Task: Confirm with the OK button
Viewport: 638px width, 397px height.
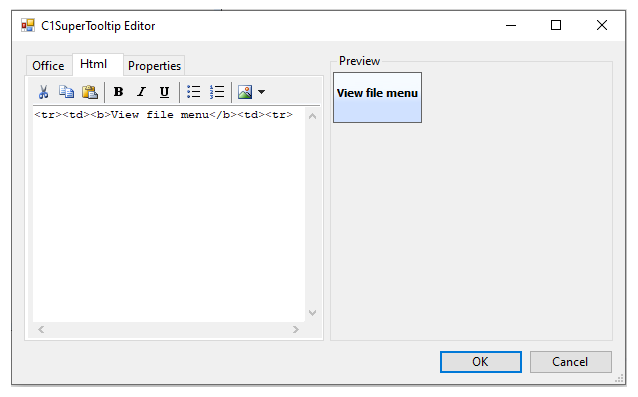Action: click(x=481, y=362)
